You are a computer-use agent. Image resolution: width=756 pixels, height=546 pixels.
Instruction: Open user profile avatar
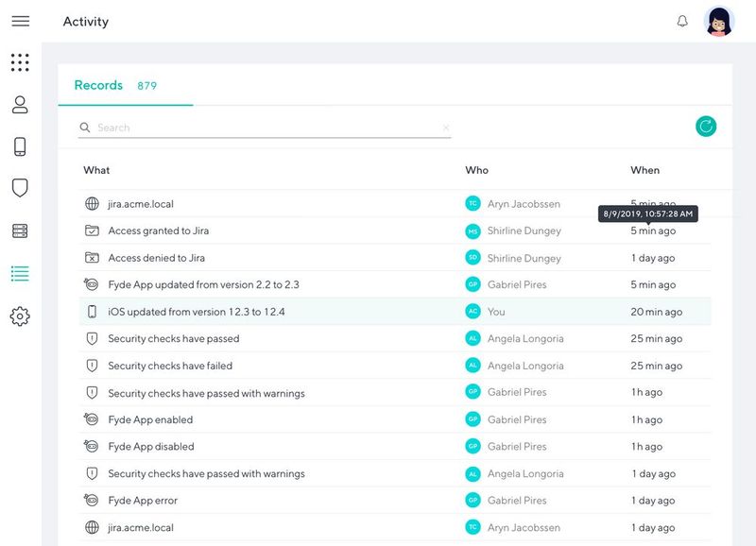tap(719, 21)
